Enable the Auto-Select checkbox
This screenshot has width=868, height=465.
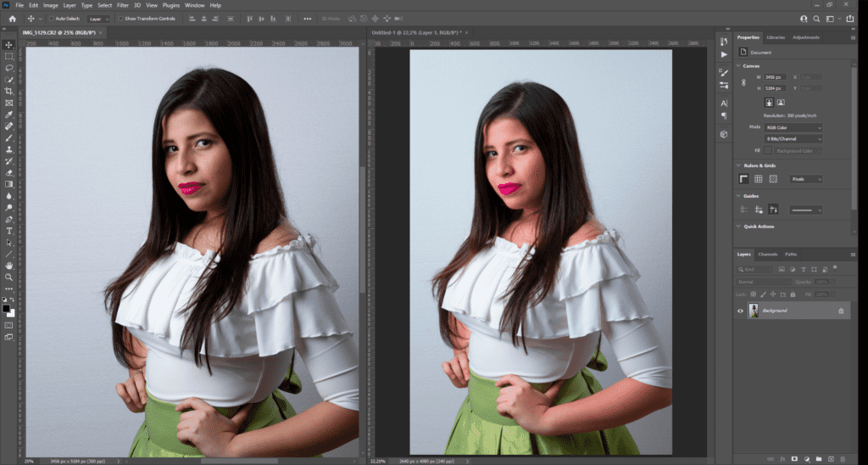[52, 18]
